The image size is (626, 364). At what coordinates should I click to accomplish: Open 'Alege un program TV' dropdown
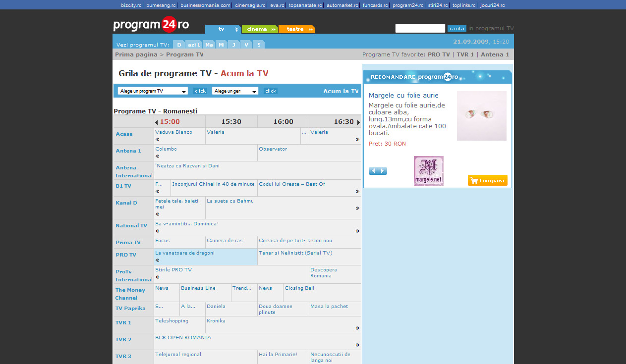pyautogui.click(x=153, y=91)
